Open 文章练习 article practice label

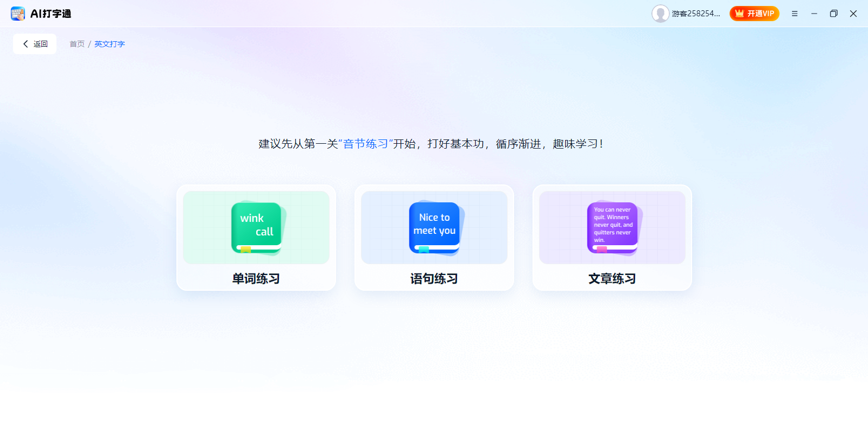pyautogui.click(x=612, y=278)
